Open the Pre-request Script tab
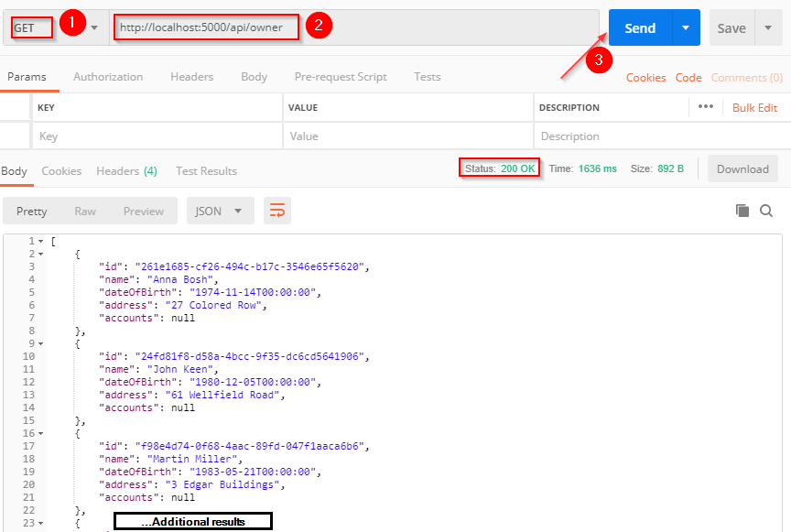791x532 pixels. (341, 77)
